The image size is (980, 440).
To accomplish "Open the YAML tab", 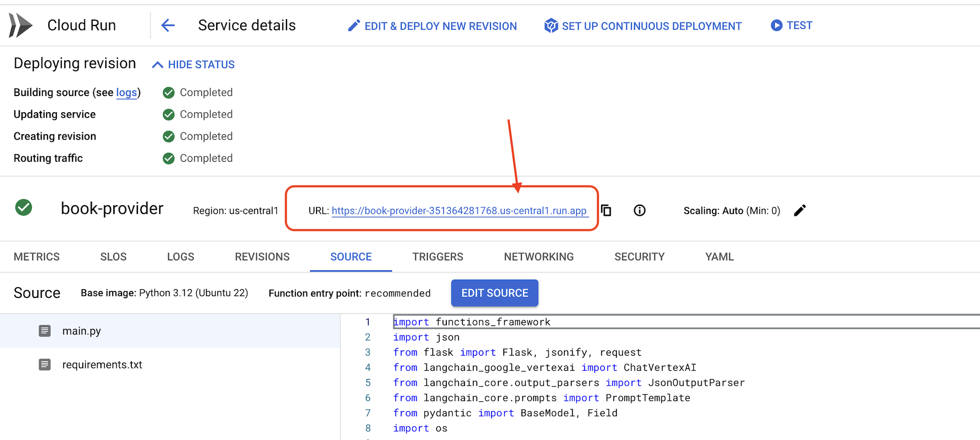I will (719, 257).
